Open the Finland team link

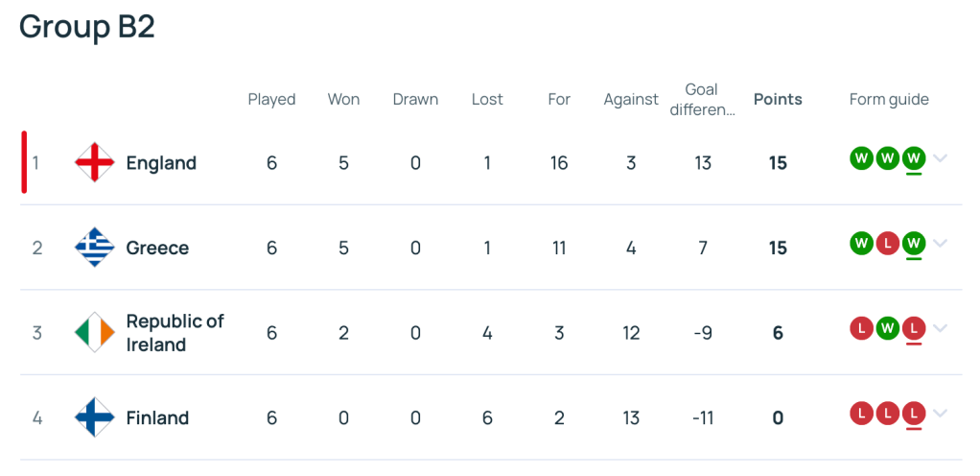click(x=157, y=417)
